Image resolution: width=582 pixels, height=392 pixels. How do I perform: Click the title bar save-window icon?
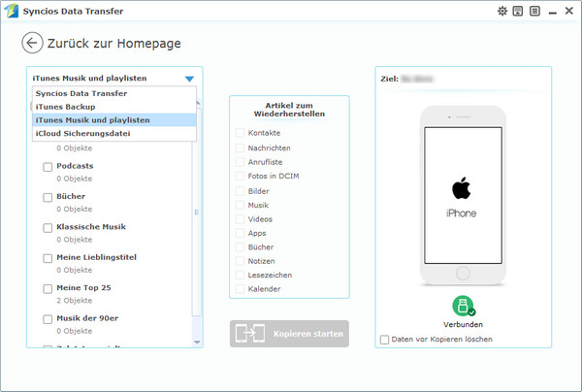518,11
